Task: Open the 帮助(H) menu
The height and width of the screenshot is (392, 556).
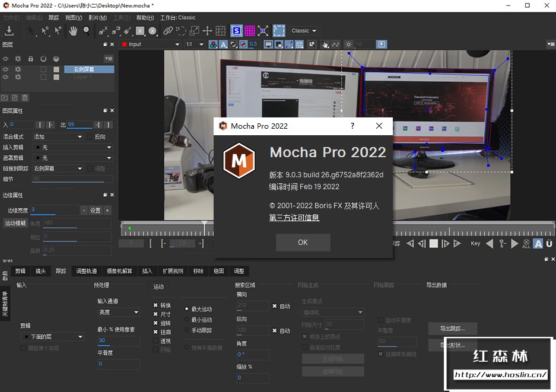Action: 145,18
